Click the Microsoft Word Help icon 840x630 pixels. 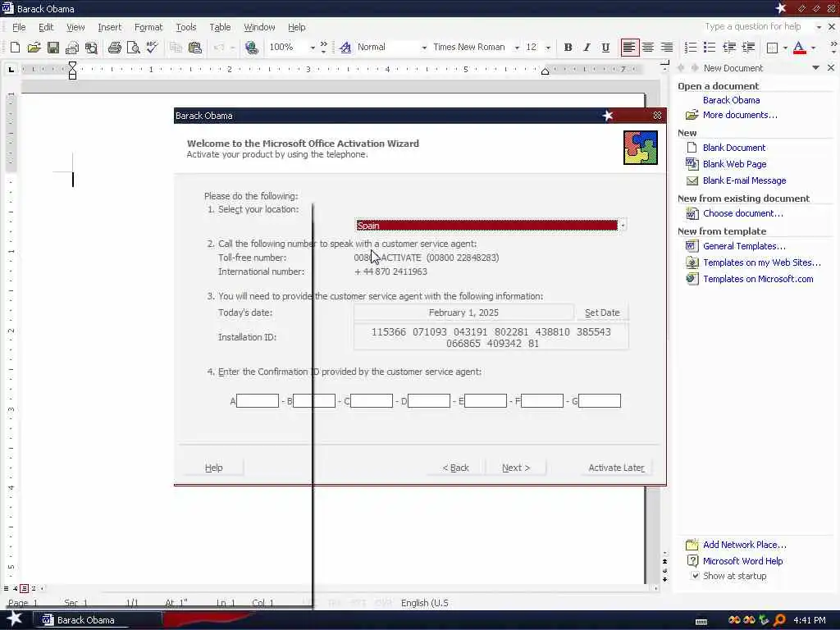click(692, 561)
